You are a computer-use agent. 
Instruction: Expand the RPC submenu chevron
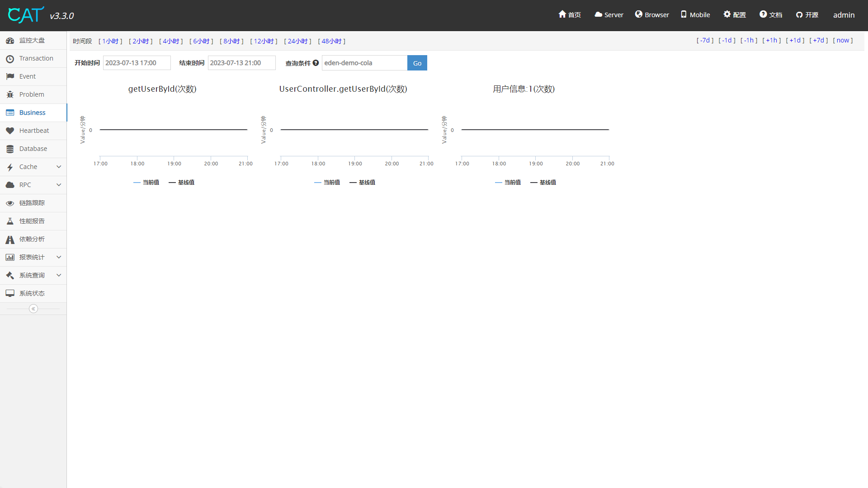[x=59, y=185]
